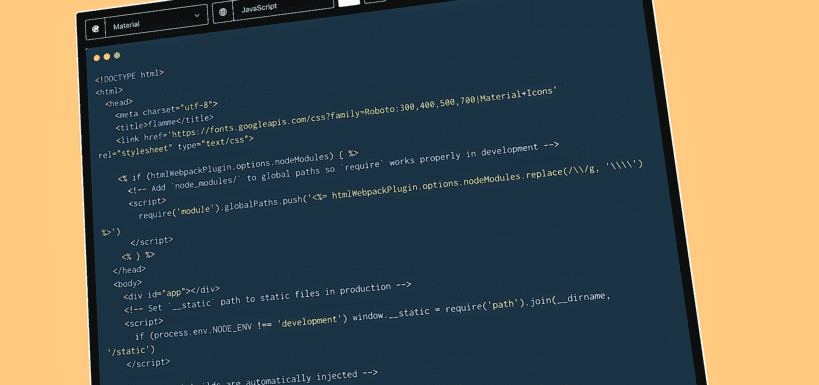Click the meta charset="utf-8" line

pos(166,109)
